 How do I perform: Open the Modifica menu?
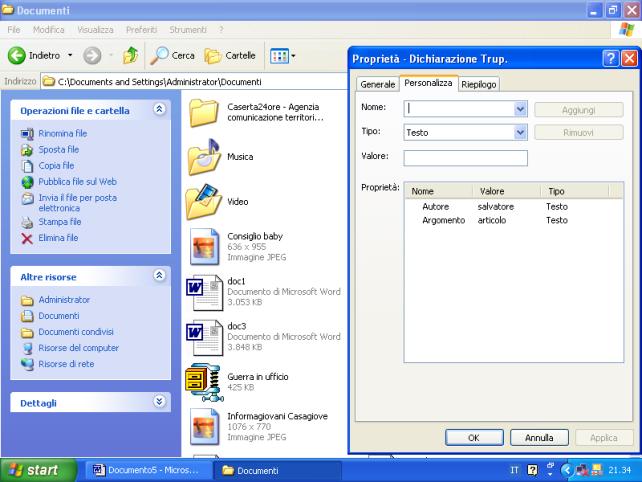tap(48, 30)
